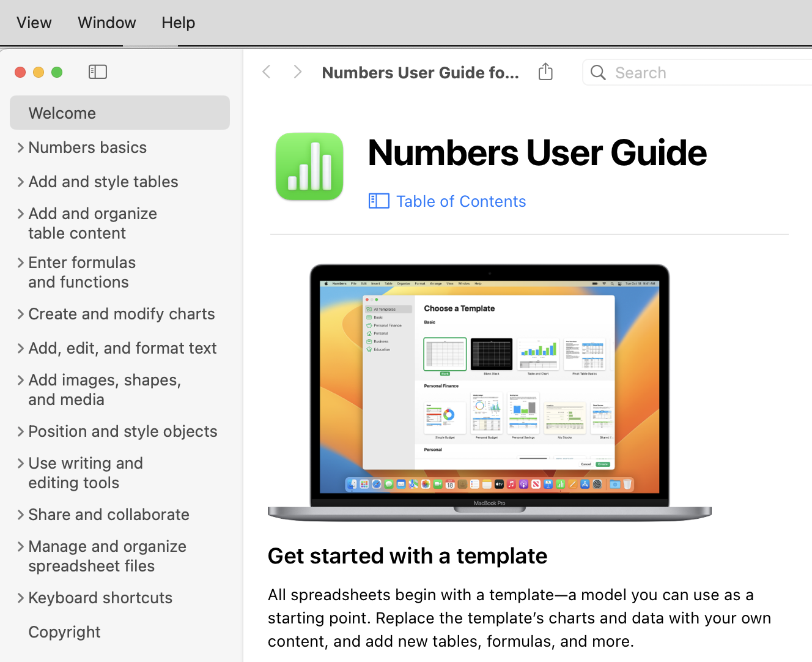Select the Numbers basics topic
Screen dimensions: 812x662
(87, 147)
